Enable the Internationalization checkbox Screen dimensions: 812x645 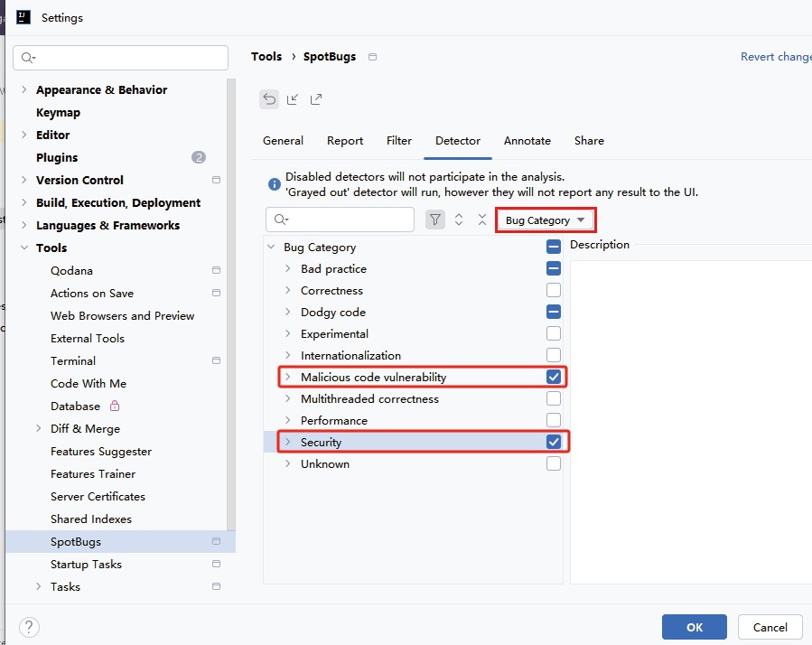[x=554, y=355]
